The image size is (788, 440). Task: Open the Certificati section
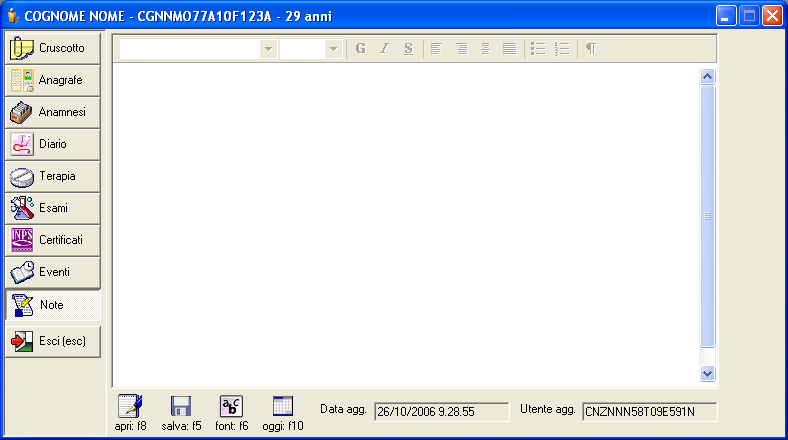pyautogui.click(x=53, y=240)
